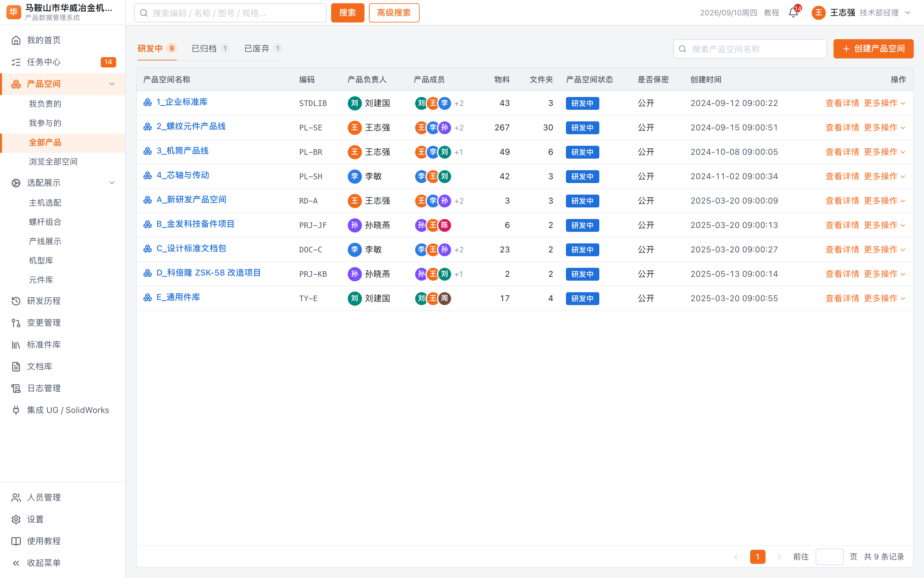924x578 pixels.
Task: Click the book icon beside 使用教程
Action: pos(16,541)
